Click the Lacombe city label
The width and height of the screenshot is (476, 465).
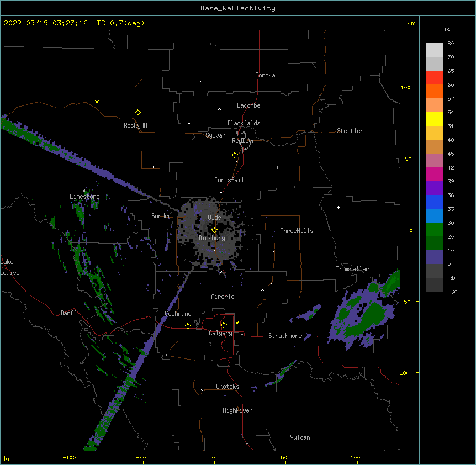pyautogui.click(x=248, y=105)
